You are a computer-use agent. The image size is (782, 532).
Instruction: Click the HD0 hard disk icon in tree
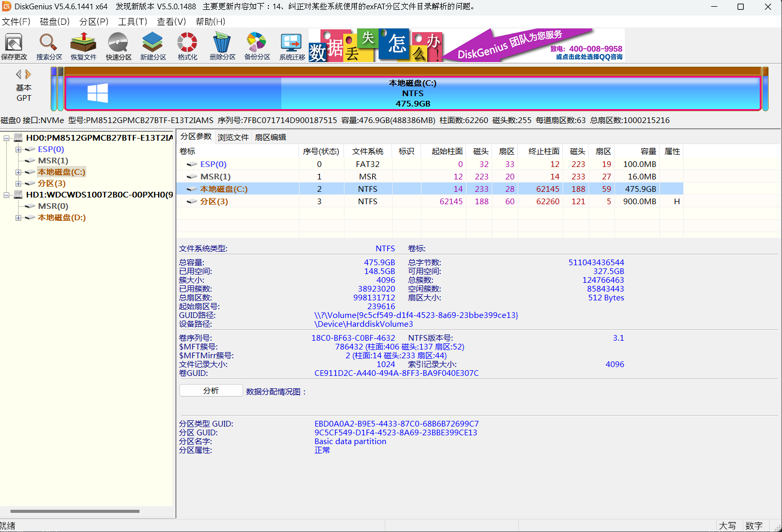pyautogui.click(x=19, y=138)
